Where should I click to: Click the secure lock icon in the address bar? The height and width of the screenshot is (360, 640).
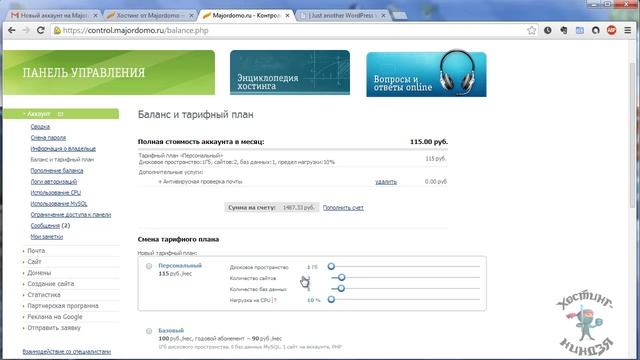click(x=58, y=30)
